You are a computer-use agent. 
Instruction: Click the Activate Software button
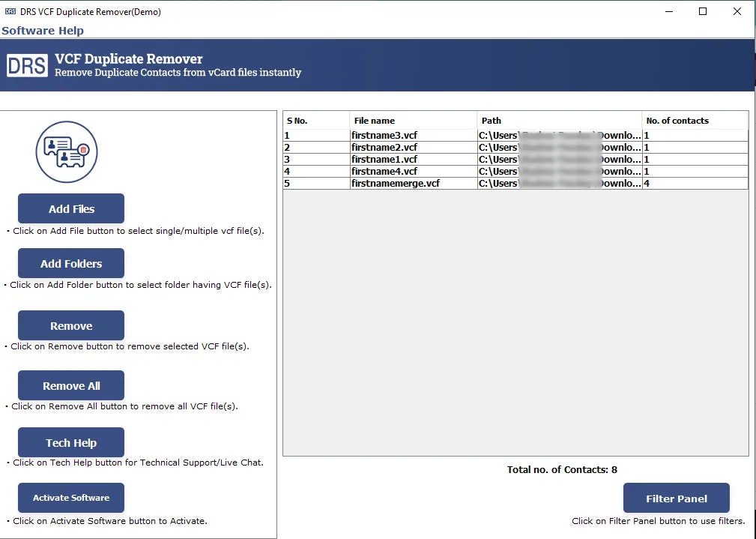click(70, 497)
